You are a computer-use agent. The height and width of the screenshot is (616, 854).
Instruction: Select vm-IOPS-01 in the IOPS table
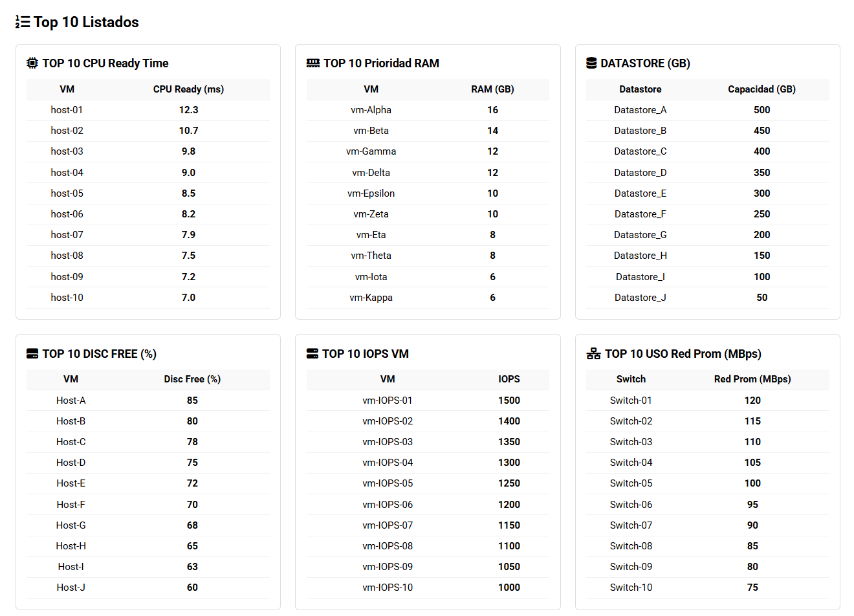point(388,401)
